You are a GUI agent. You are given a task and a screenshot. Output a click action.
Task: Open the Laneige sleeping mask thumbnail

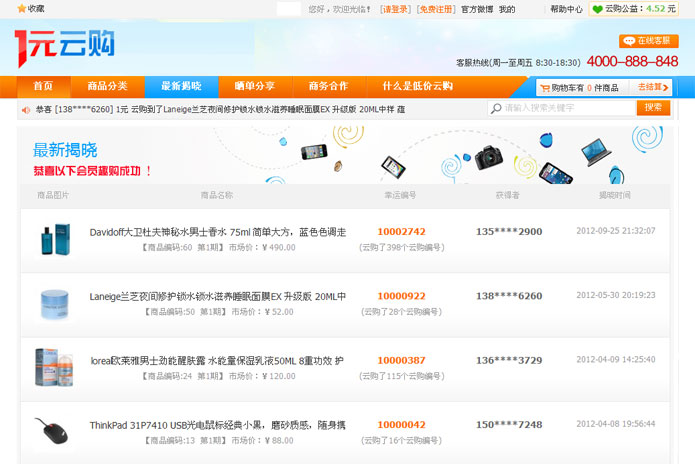click(x=54, y=304)
